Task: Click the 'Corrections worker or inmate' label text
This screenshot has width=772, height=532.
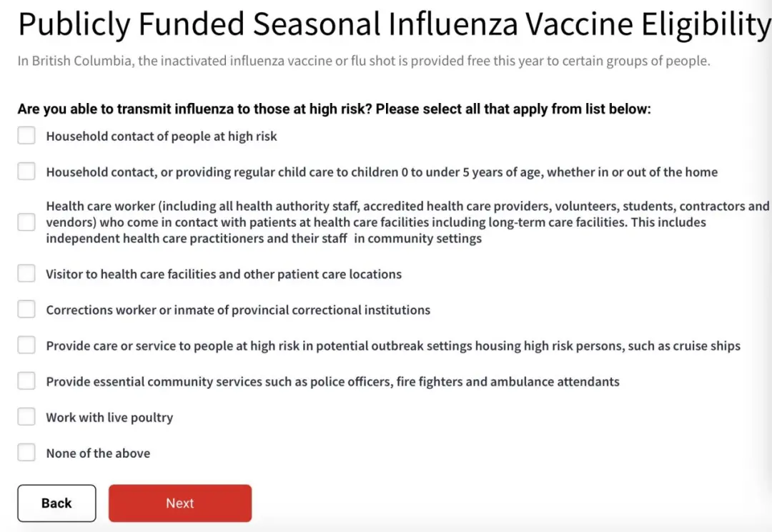Action: pos(238,310)
